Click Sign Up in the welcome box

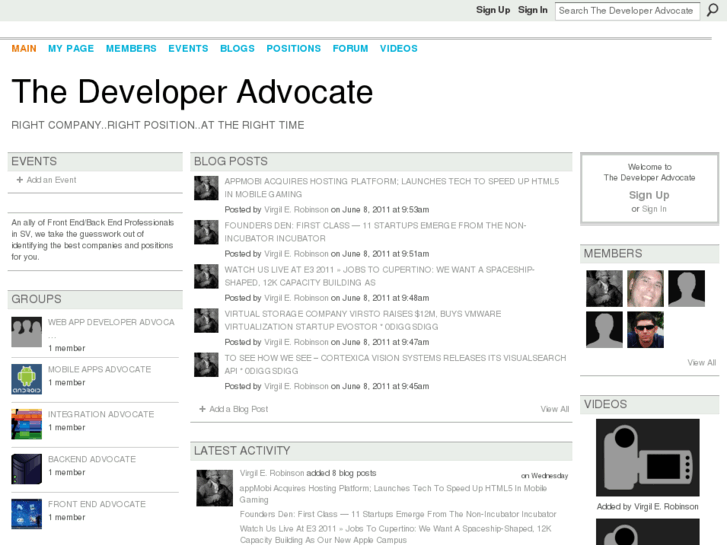(x=649, y=195)
